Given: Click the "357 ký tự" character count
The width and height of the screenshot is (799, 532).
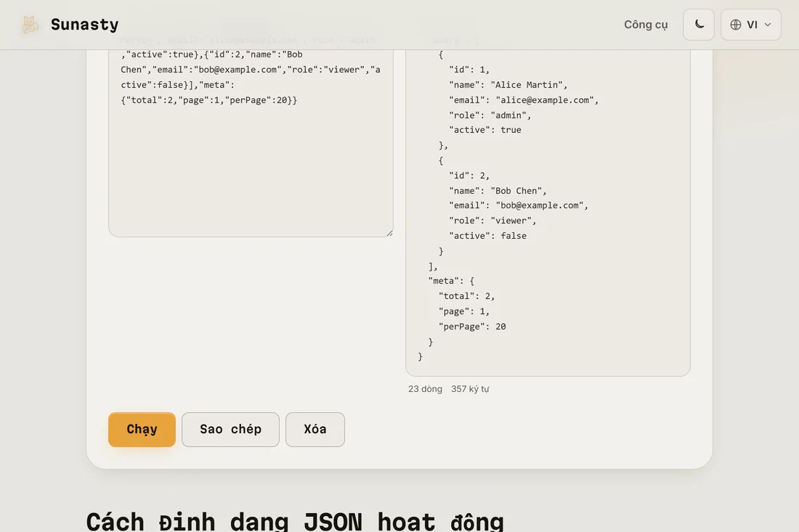Looking at the screenshot, I should pyautogui.click(x=470, y=389).
